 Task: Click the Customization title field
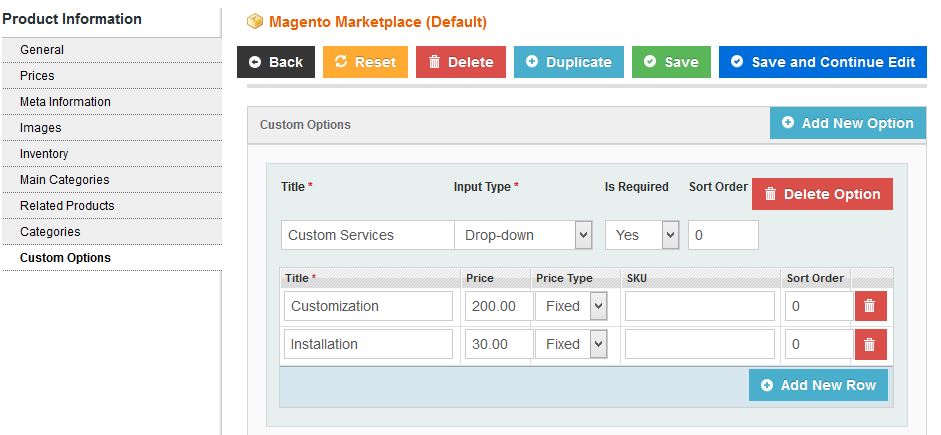pos(368,306)
